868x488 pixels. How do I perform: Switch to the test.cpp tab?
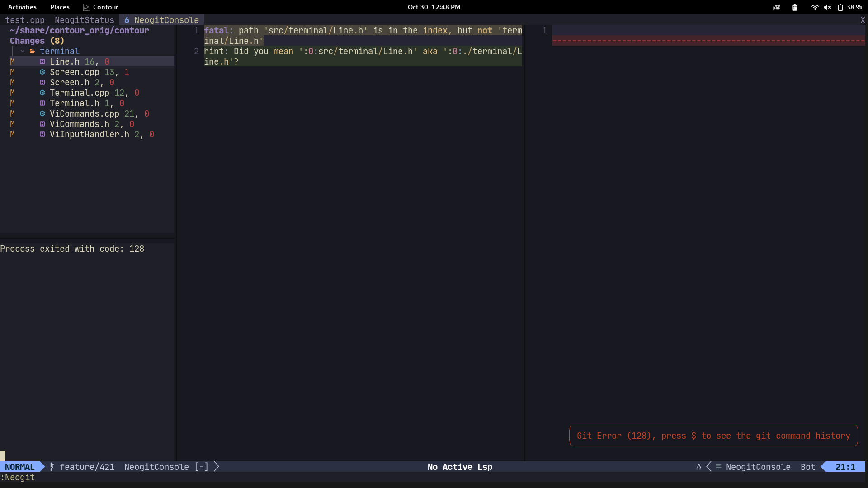coord(25,20)
